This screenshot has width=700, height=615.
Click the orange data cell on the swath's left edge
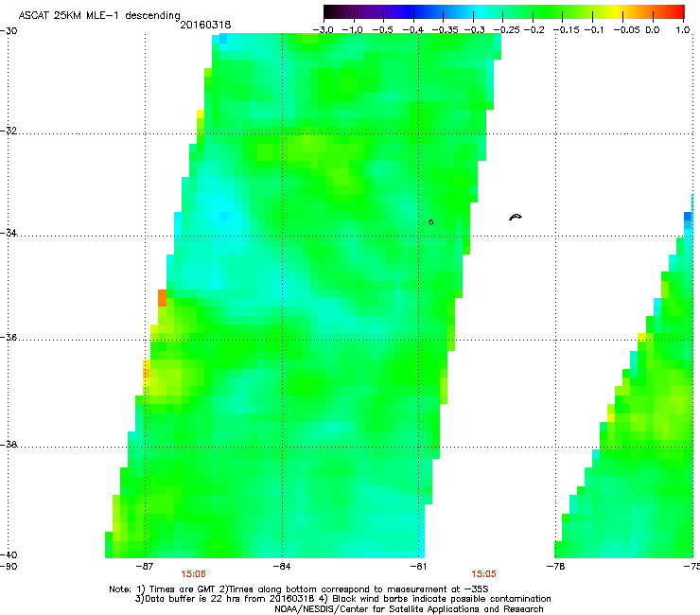click(x=162, y=298)
